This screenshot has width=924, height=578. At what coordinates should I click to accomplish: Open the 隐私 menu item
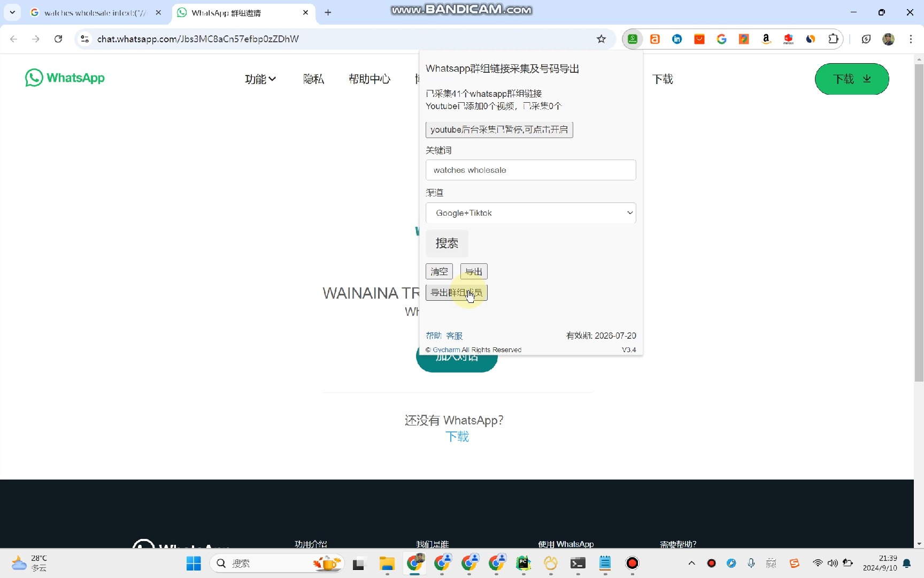click(x=313, y=79)
